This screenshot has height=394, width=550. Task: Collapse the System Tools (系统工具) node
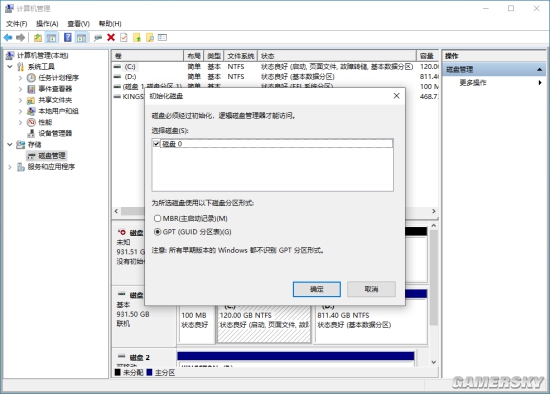point(10,67)
